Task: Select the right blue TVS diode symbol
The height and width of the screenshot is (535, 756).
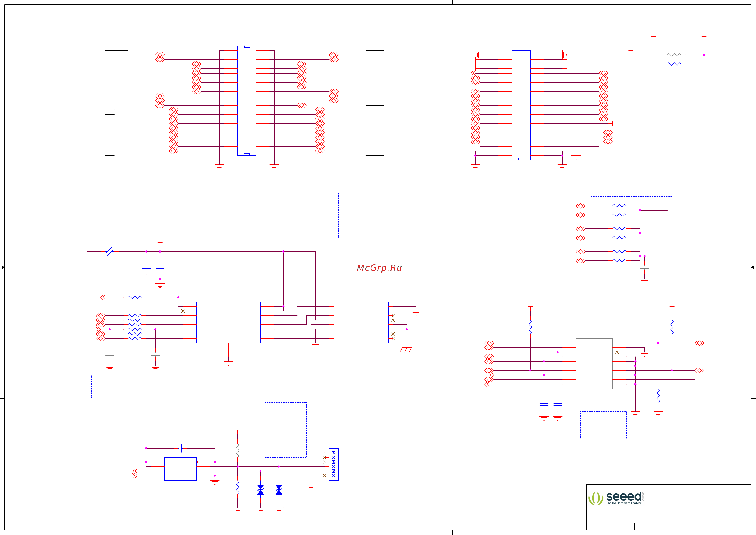Action: point(279,490)
